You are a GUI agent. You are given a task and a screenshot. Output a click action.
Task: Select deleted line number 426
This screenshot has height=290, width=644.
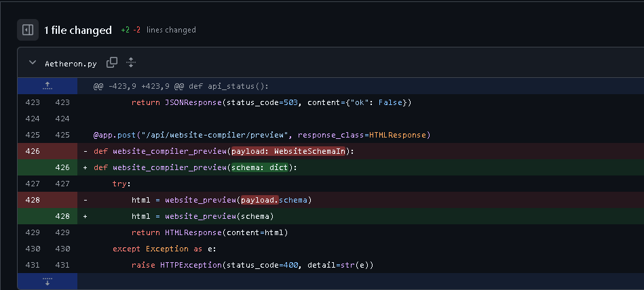point(33,151)
